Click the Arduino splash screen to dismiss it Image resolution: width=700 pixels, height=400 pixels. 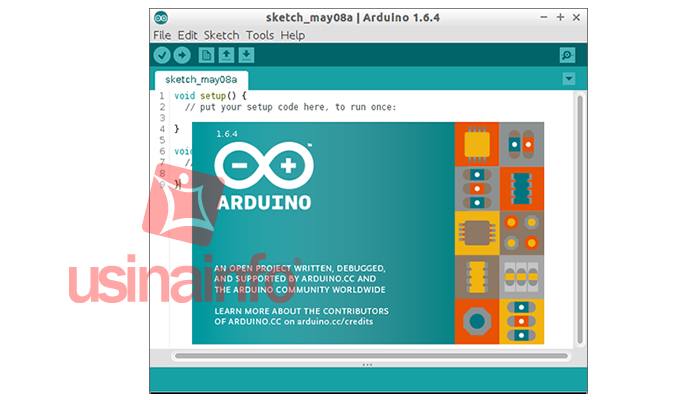368,233
